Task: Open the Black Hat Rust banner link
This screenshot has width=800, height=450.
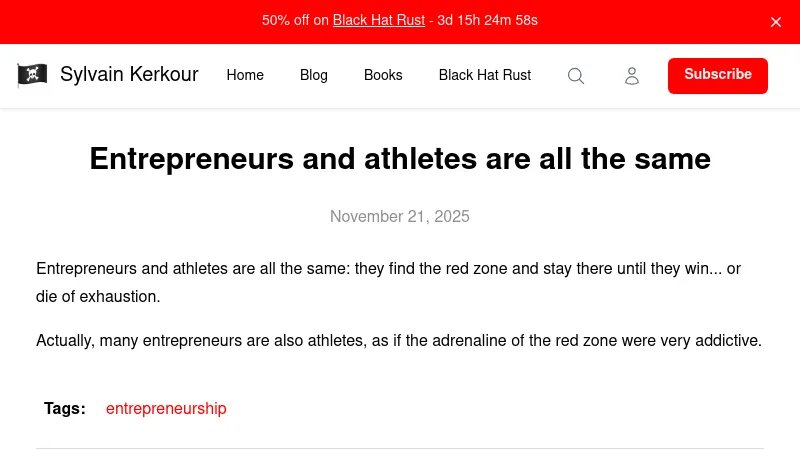Action: click(x=379, y=21)
